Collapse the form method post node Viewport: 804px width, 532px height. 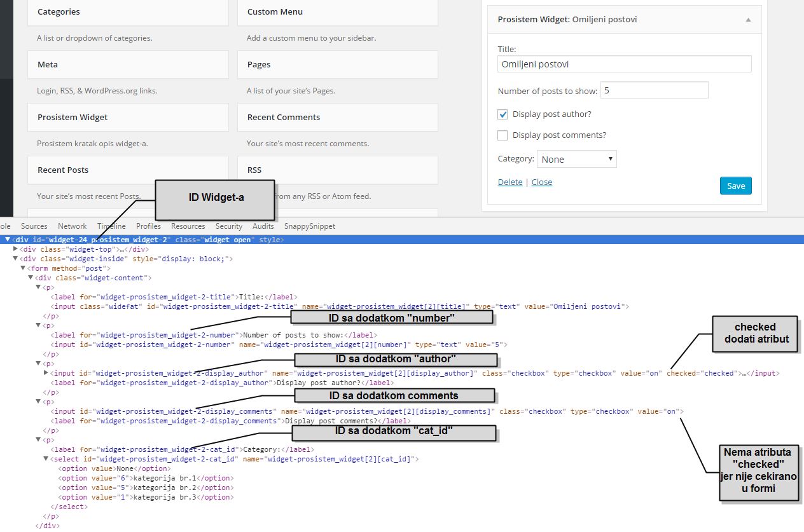click(x=23, y=268)
